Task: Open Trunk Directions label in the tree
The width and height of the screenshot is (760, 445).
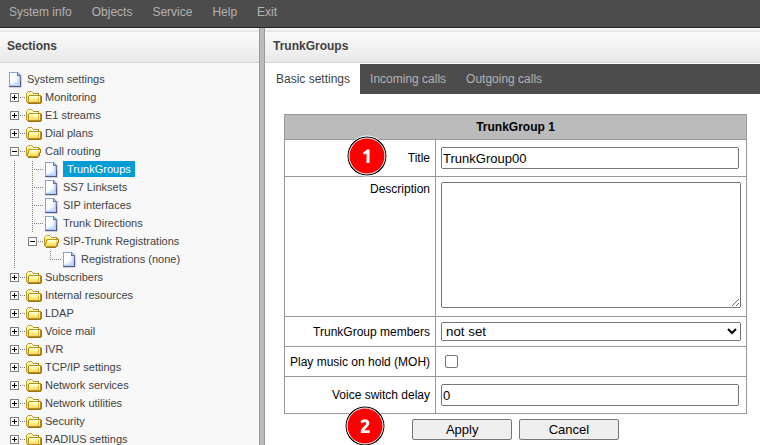Action: point(103,223)
